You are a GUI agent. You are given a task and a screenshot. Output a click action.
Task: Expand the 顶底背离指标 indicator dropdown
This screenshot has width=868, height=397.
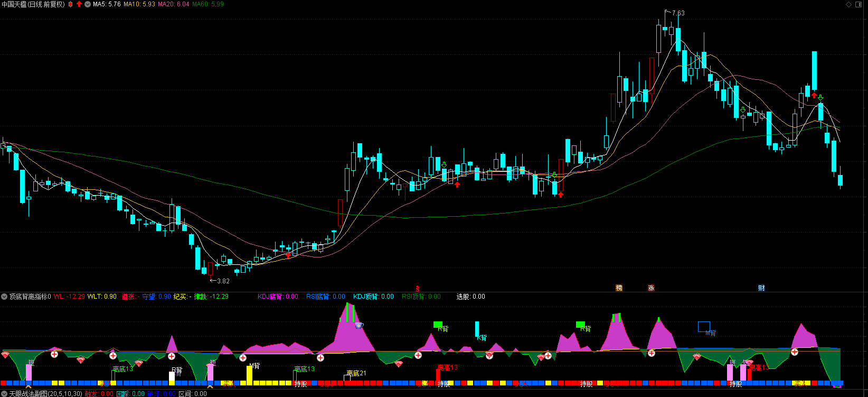[4, 297]
